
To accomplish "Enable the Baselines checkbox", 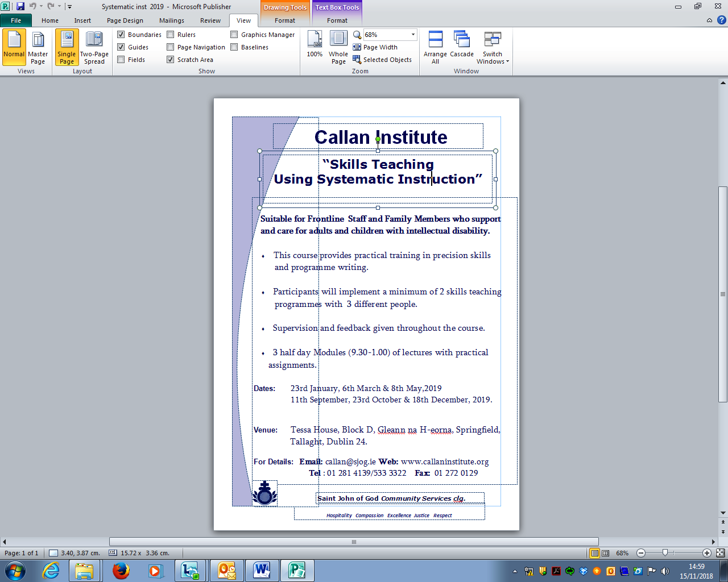I will click(234, 47).
